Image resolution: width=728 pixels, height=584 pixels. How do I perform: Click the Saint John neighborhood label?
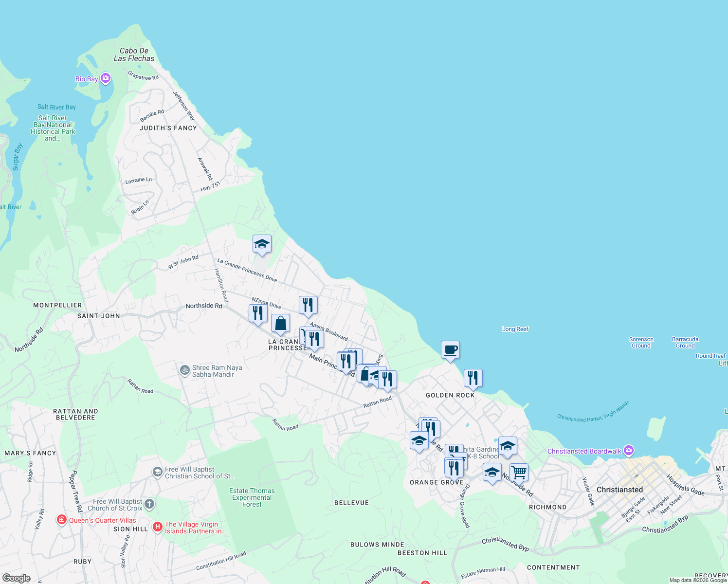pyautogui.click(x=98, y=316)
